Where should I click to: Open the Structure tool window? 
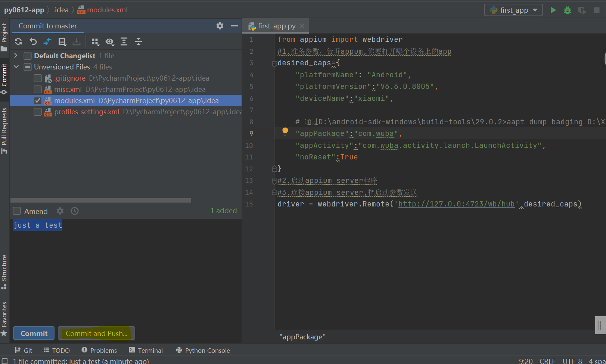(4, 272)
